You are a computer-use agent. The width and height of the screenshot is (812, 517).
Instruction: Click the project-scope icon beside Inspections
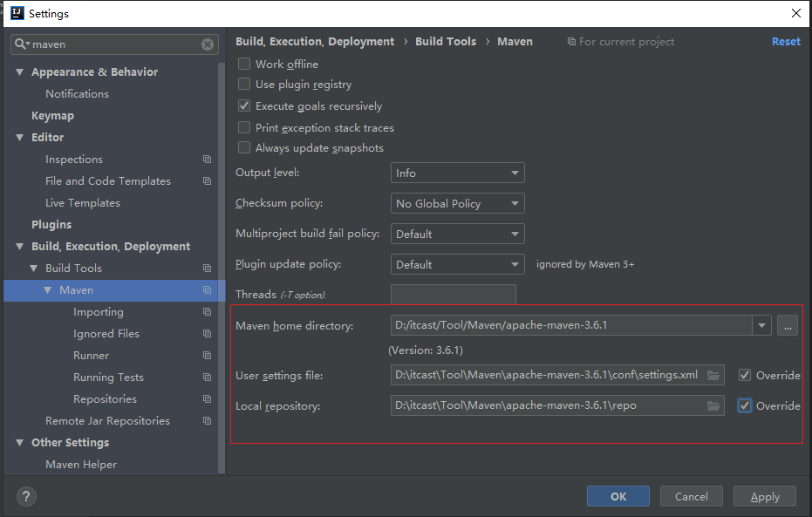[207, 160]
